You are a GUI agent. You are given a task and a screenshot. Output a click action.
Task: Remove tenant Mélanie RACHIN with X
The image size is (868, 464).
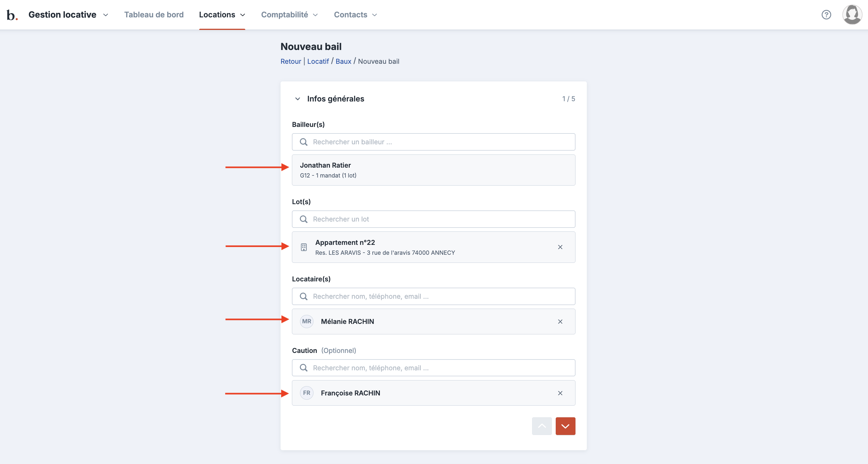560,322
